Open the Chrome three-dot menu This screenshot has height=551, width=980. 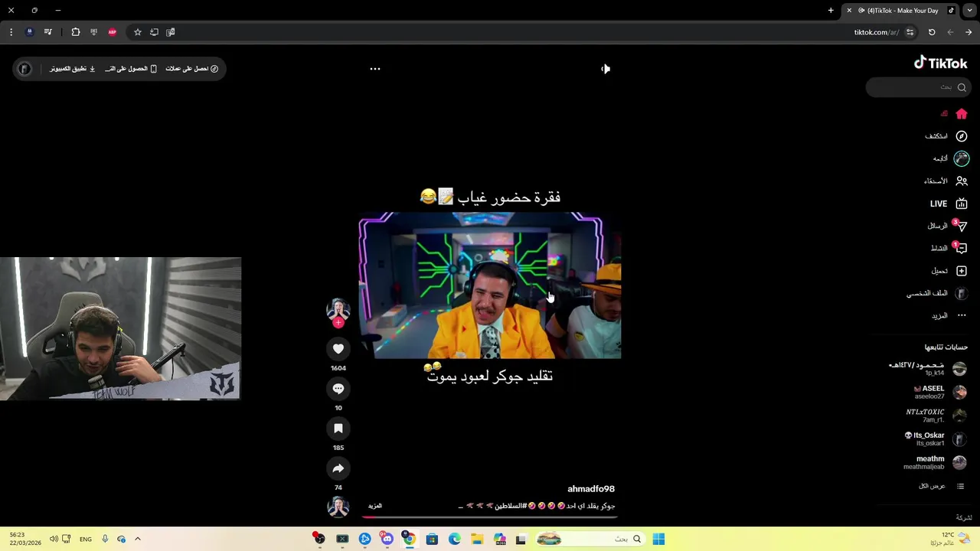click(x=11, y=32)
